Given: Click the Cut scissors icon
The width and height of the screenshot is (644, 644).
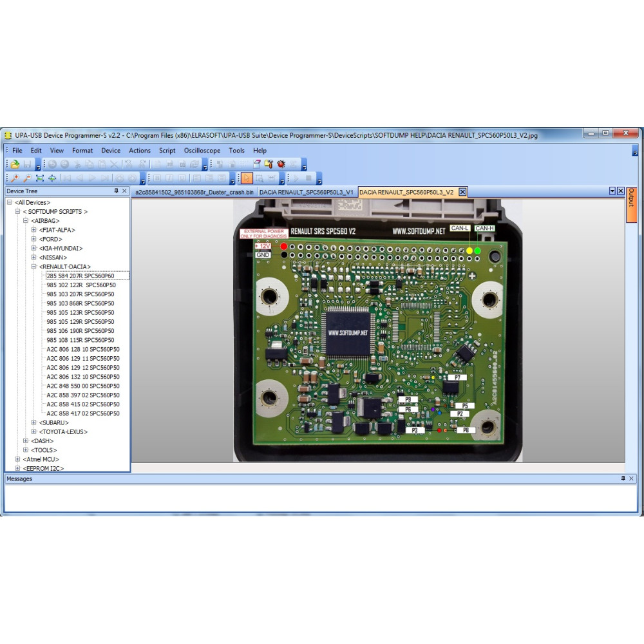Looking at the screenshot, I should (x=77, y=164).
